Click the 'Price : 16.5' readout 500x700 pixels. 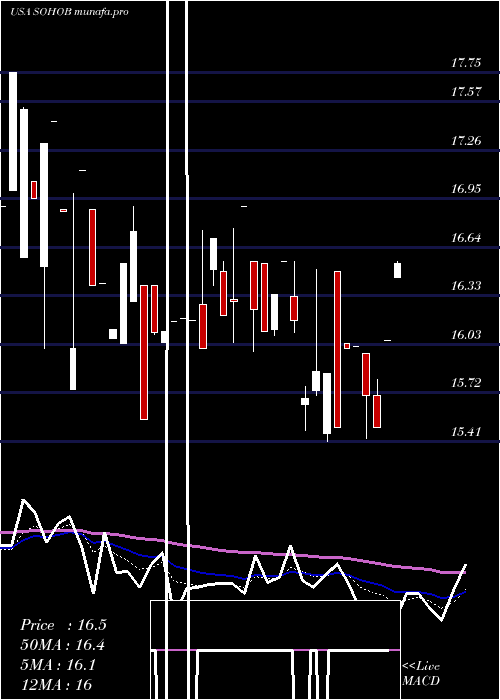pos(63,625)
